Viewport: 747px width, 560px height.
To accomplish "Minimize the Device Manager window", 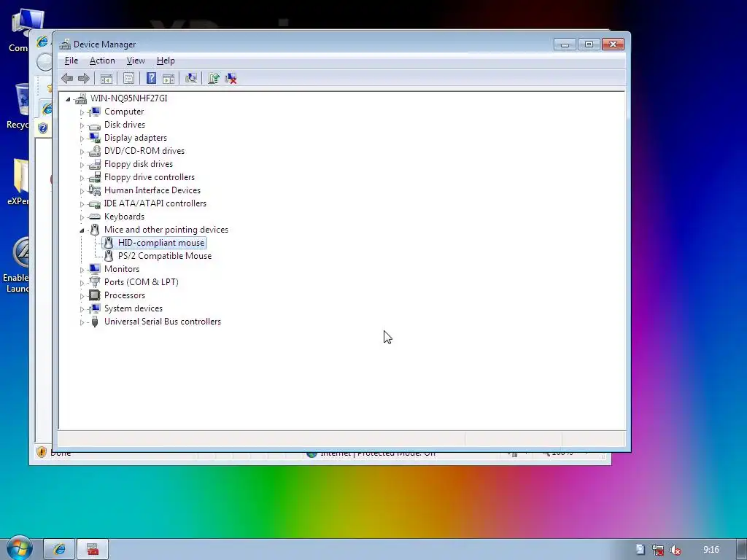I will pyautogui.click(x=565, y=44).
